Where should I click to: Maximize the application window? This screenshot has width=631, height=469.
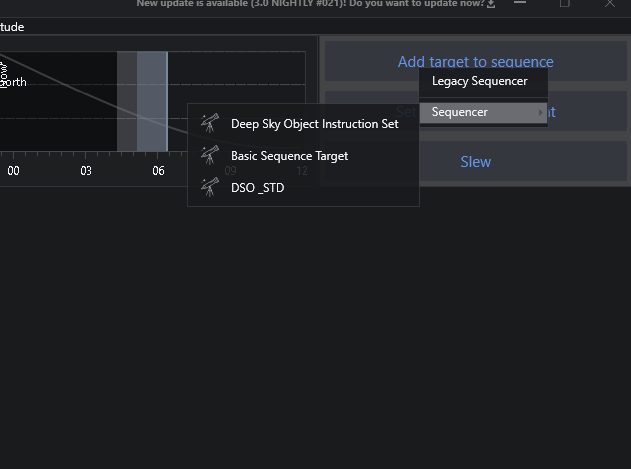tap(565, 4)
